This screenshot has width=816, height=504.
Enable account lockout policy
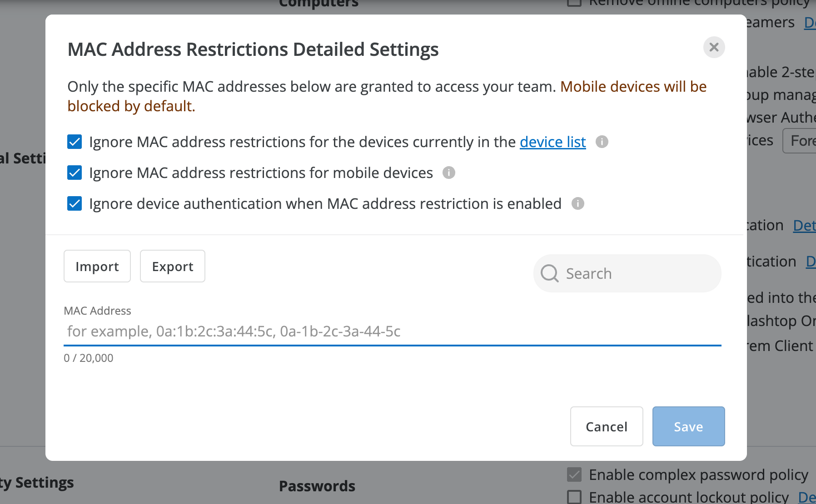tap(574, 497)
